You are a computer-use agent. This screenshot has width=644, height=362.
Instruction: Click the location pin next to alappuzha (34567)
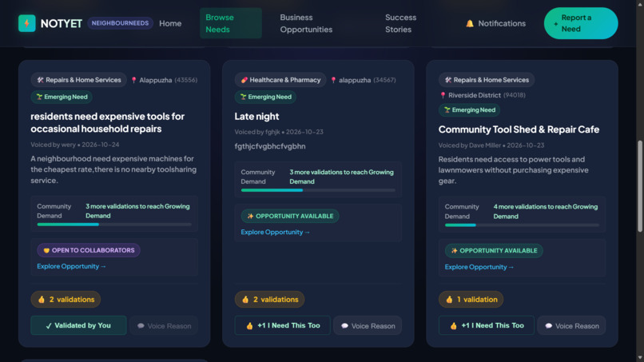click(x=333, y=80)
